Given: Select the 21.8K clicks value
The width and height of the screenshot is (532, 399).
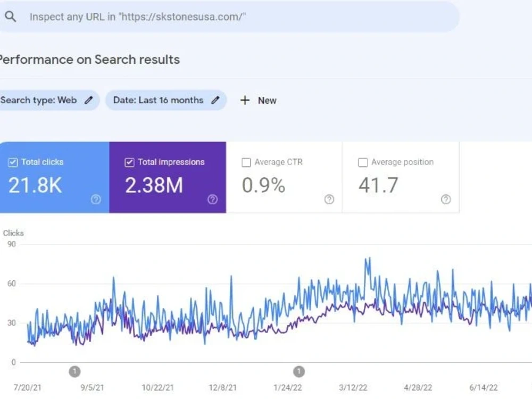Looking at the screenshot, I should point(35,186).
